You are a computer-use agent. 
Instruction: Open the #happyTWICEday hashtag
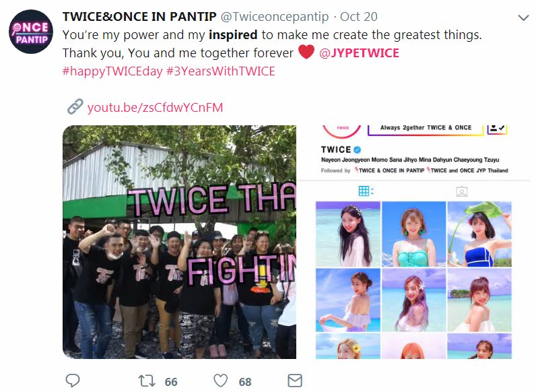(x=112, y=71)
